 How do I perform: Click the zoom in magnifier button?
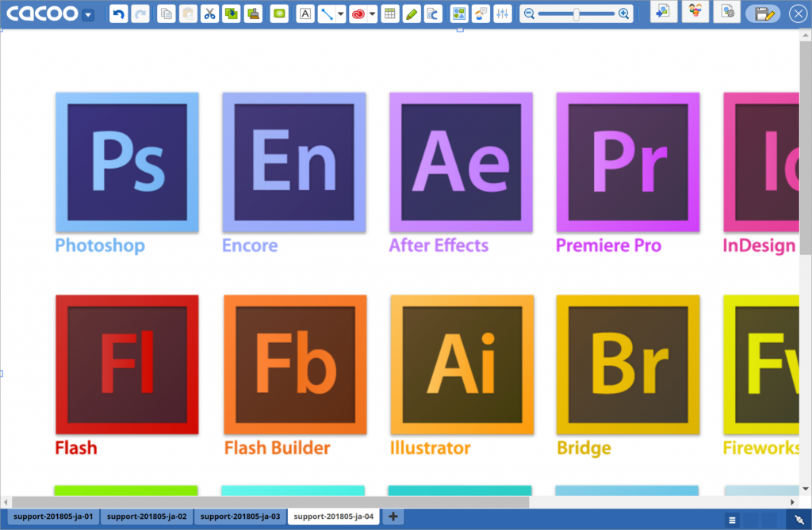624,13
